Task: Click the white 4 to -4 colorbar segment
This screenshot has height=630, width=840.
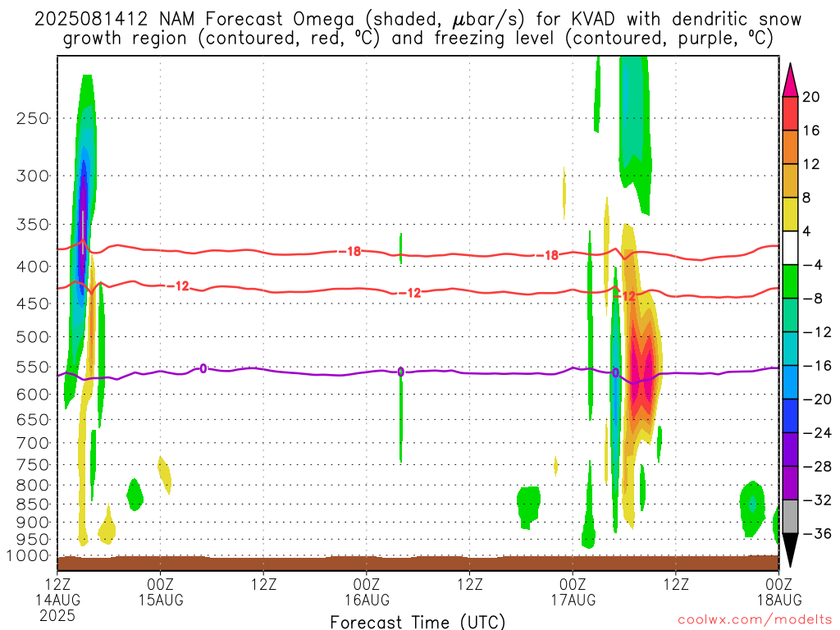Action: click(790, 248)
